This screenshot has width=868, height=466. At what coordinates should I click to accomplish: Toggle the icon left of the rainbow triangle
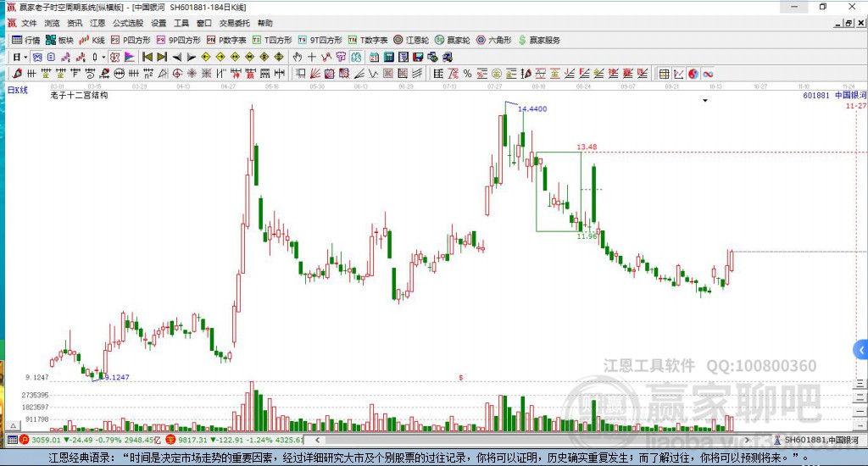point(114,57)
